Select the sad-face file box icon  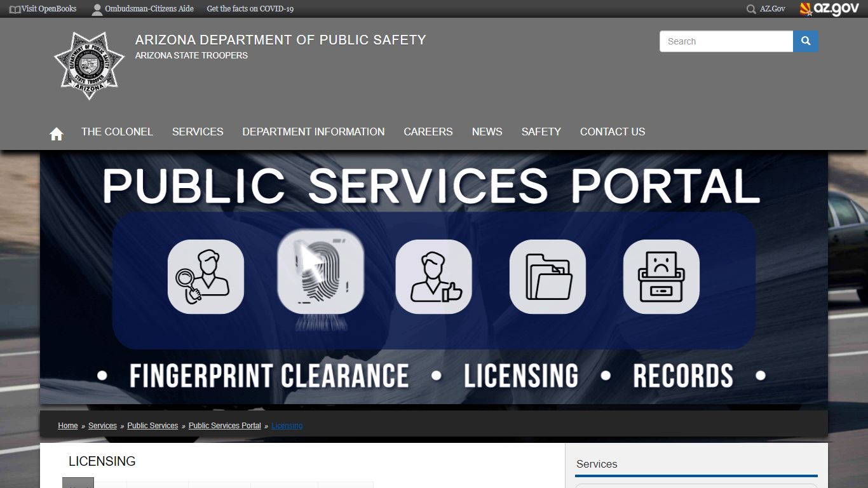click(661, 276)
